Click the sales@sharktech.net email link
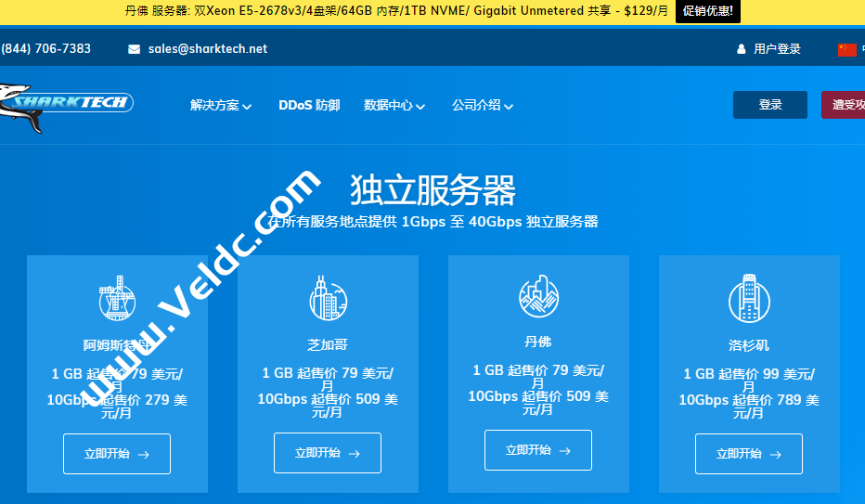This screenshot has height=504, width=865. tap(207, 49)
